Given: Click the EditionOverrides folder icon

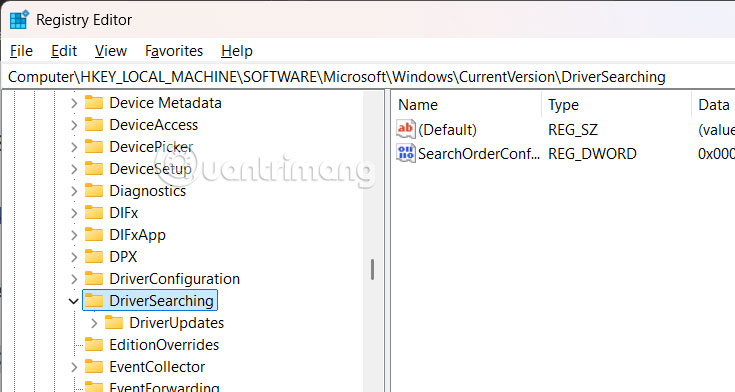Looking at the screenshot, I should (x=94, y=345).
